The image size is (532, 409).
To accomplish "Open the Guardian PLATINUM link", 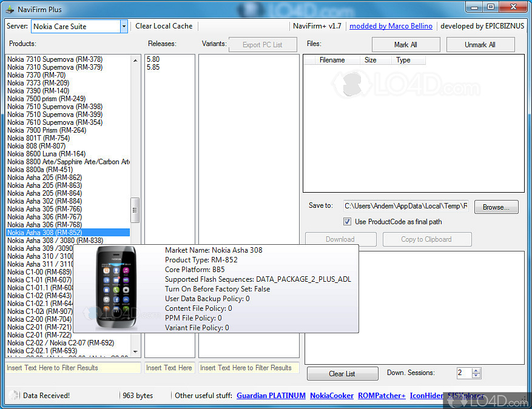I will click(x=271, y=396).
